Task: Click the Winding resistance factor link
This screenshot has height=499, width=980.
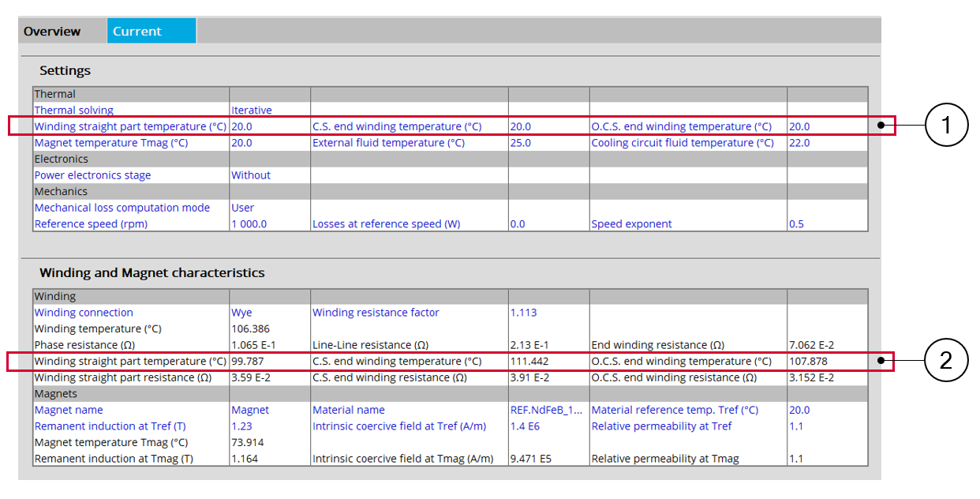Action: [376, 313]
